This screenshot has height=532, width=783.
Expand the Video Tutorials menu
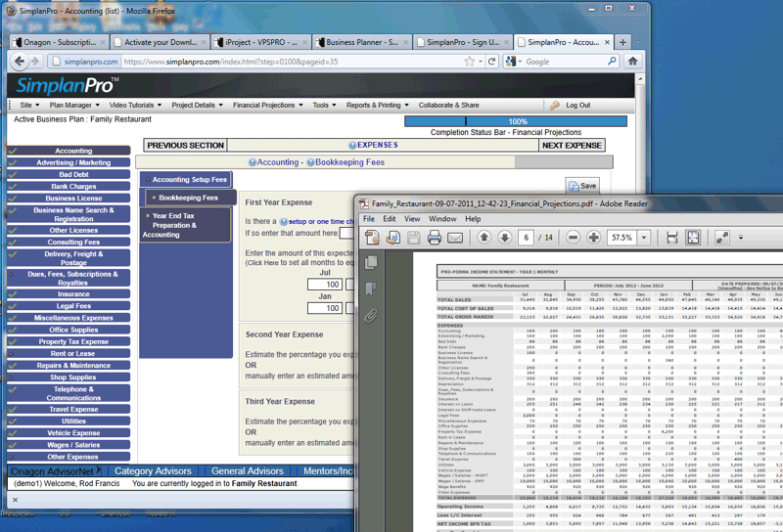click(135, 106)
